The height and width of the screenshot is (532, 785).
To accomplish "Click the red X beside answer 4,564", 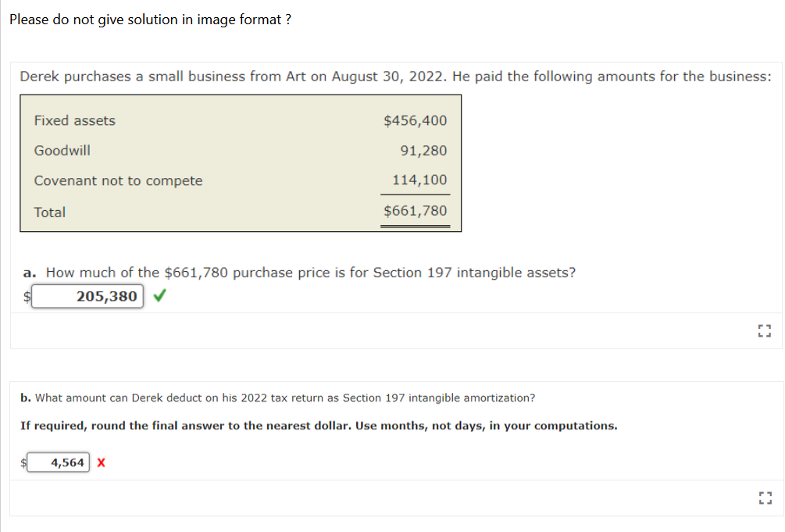I will (x=100, y=462).
